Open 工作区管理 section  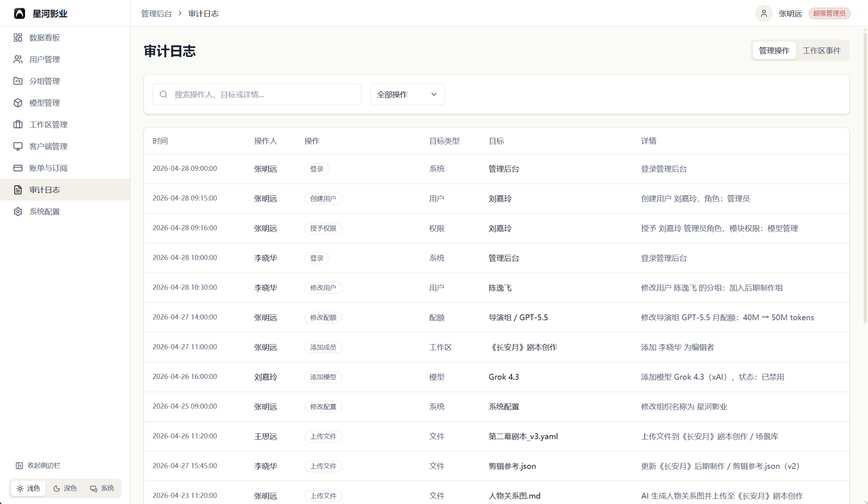click(65, 125)
